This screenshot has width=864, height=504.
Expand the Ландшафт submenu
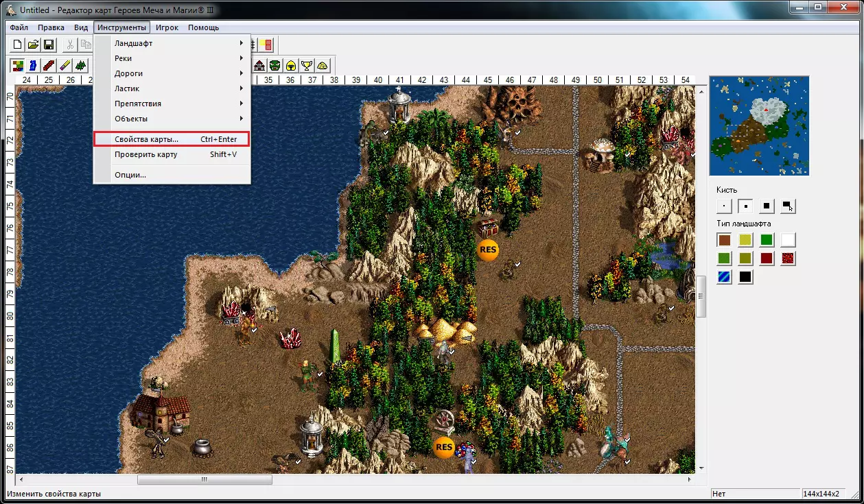(172, 43)
